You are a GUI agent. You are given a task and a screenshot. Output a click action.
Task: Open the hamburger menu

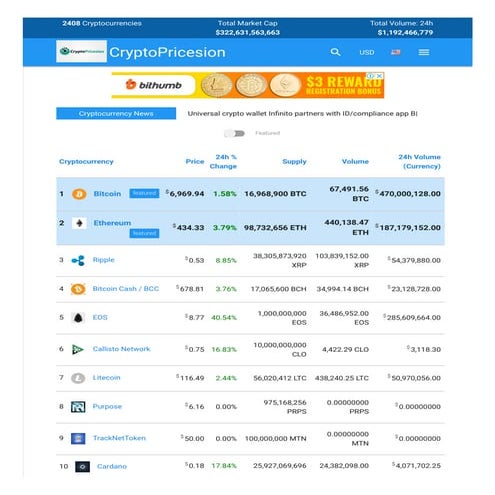pos(424,52)
